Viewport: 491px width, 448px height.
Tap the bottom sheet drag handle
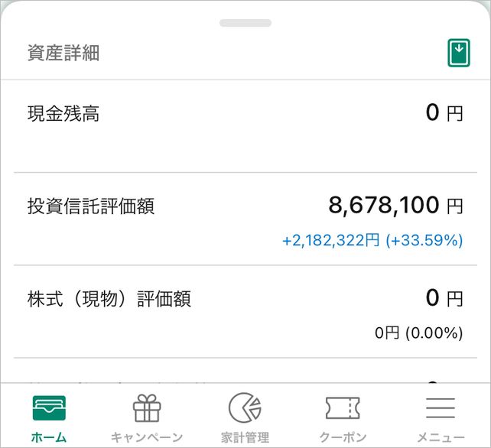[245, 23]
